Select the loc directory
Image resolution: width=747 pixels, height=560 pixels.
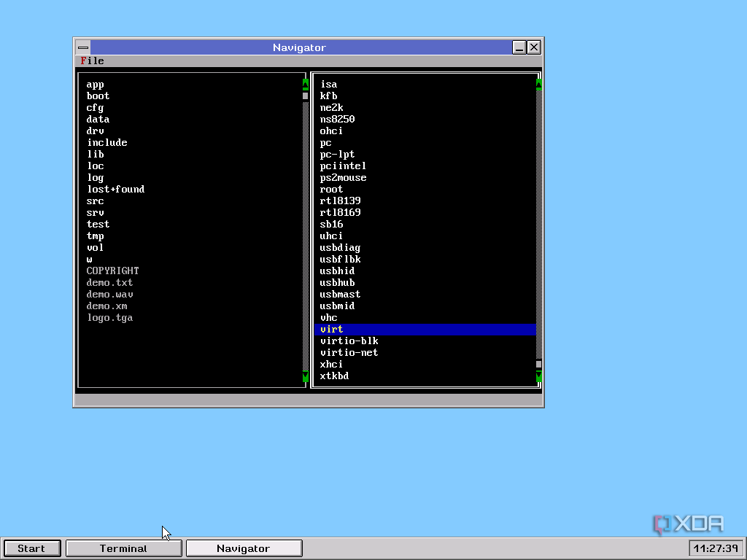pos(96,166)
